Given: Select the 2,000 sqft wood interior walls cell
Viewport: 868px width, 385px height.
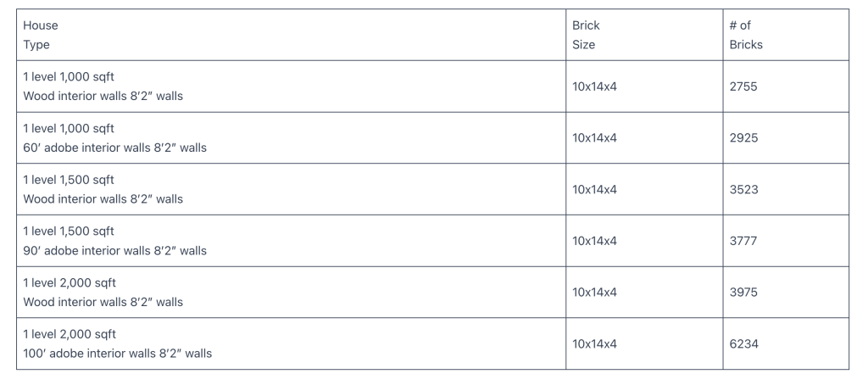Looking at the screenshot, I should (103, 293).
